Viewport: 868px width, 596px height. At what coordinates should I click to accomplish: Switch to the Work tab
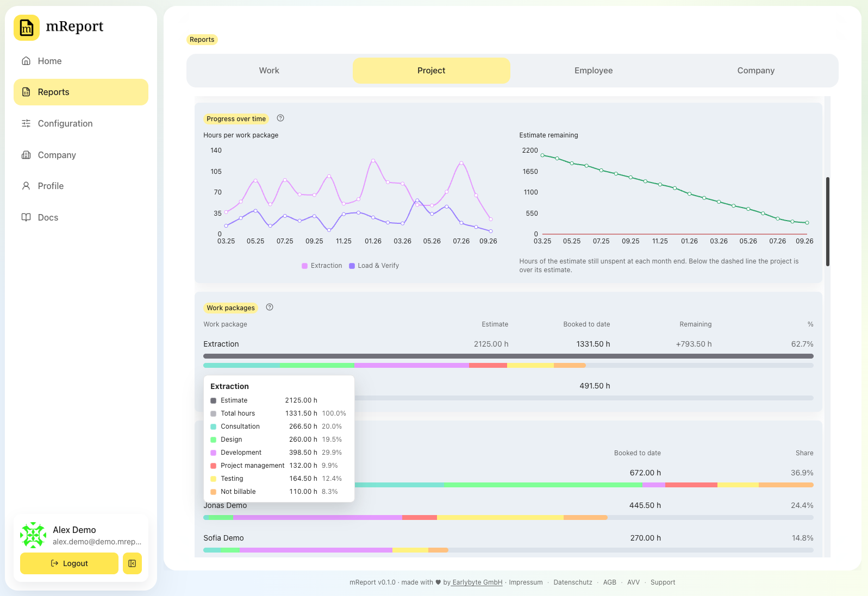tap(269, 71)
